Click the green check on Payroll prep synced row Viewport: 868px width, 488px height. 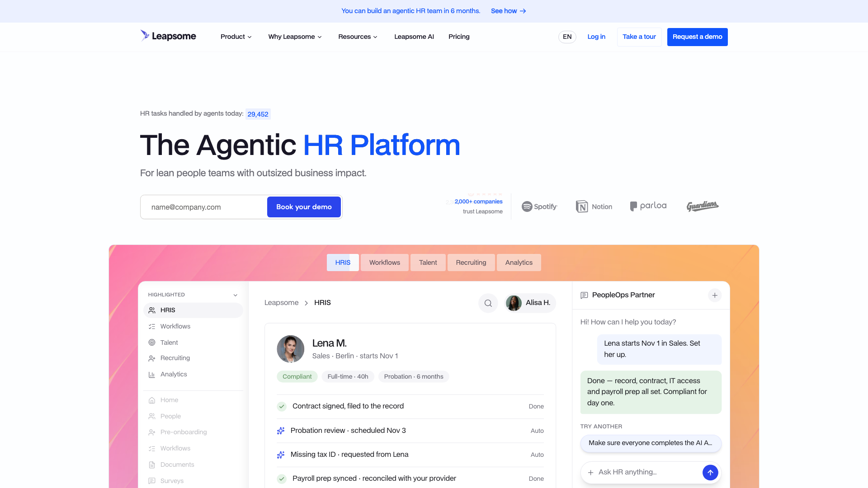tap(282, 479)
